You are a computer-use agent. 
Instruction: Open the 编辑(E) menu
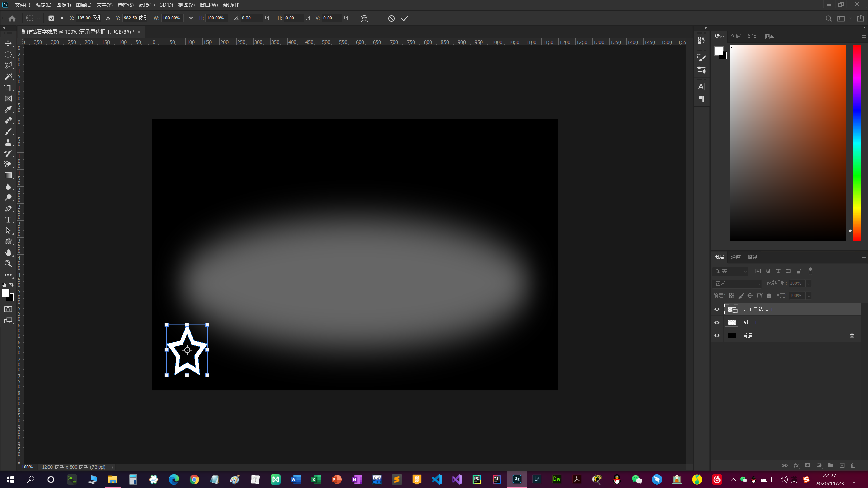[x=43, y=5]
